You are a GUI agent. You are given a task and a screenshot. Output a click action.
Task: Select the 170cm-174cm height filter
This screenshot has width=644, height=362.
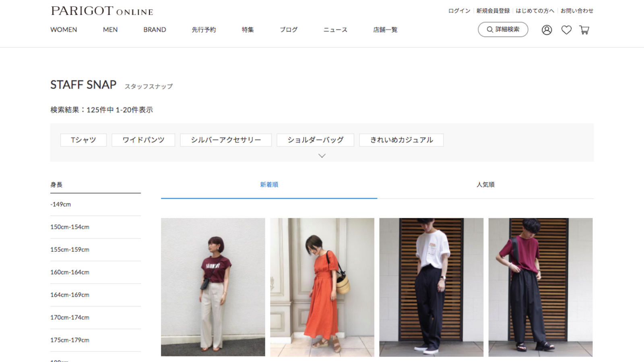pyautogui.click(x=70, y=317)
